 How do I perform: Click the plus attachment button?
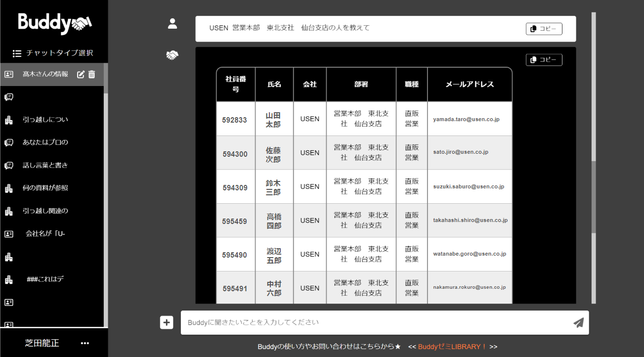tap(167, 322)
